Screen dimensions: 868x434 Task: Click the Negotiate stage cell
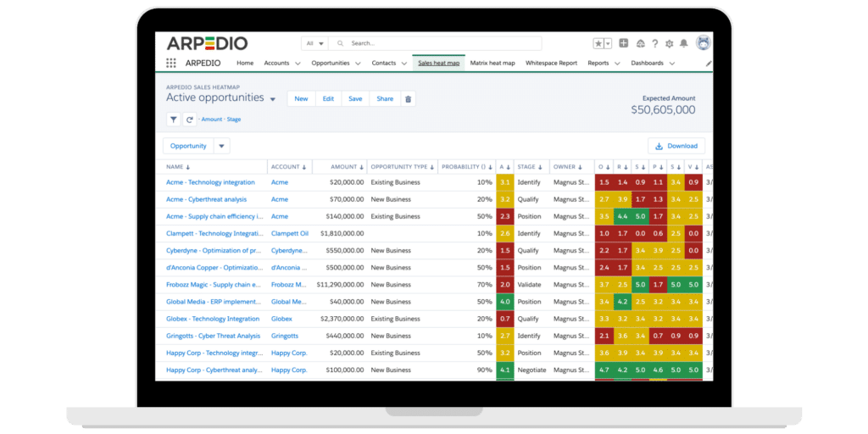click(x=531, y=370)
